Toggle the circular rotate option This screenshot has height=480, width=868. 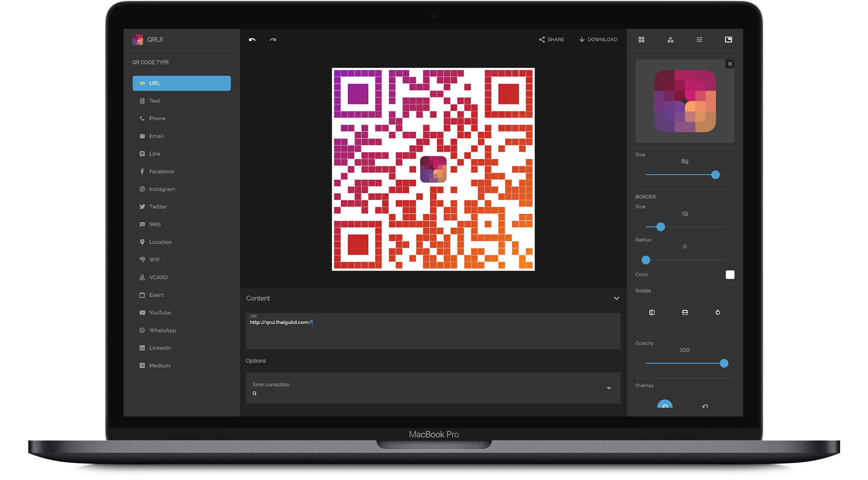click(x=719, y=312)
